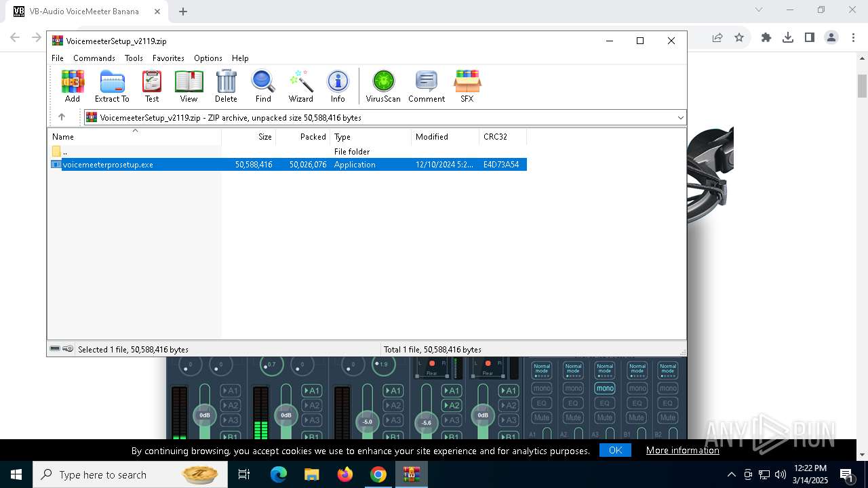Open the More information link
Image resolution: width=868 pixels, height=488 pixels.
tap(683, 450)
